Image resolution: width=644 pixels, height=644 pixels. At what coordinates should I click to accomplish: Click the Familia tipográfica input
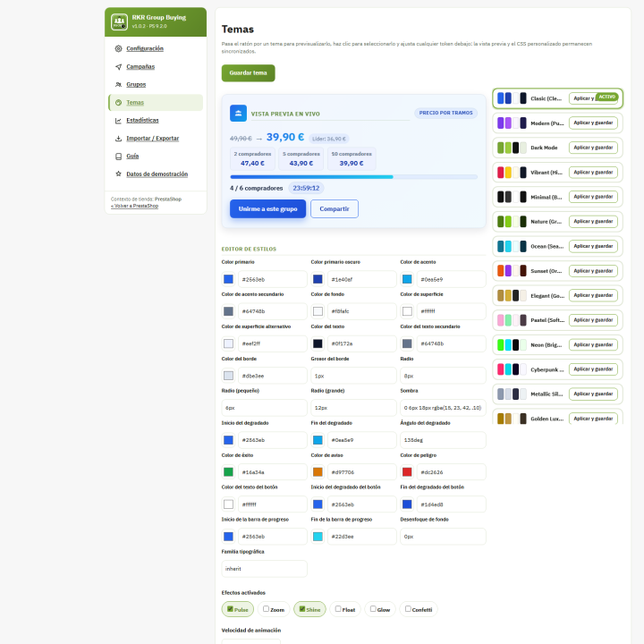coord(264,569)
